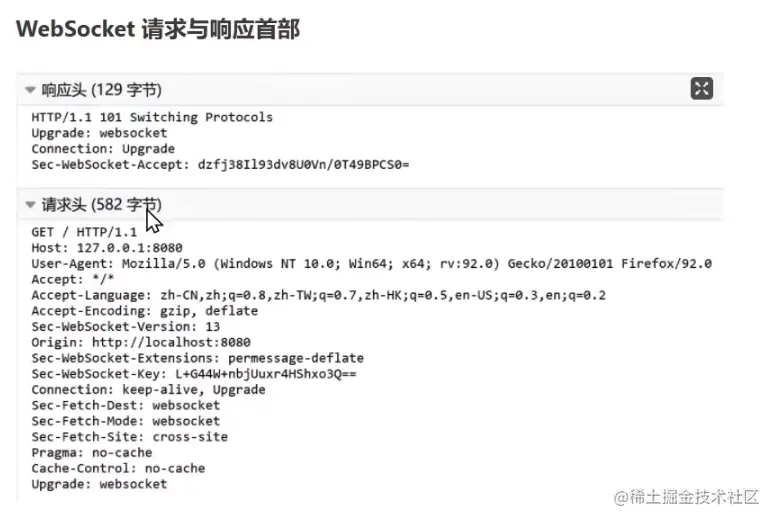Click the 请求头 (582 字节) header
Screen dimensions: 775x522
(x=101, y=205)
